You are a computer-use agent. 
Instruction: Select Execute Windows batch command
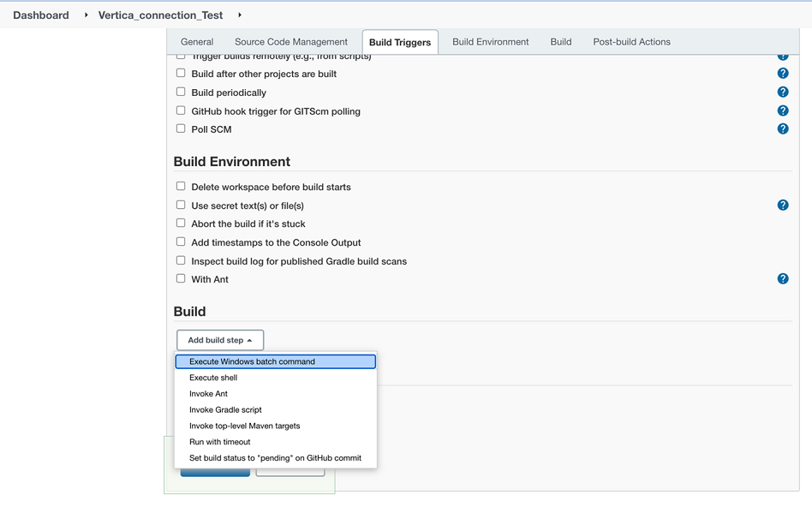(276, 361)
